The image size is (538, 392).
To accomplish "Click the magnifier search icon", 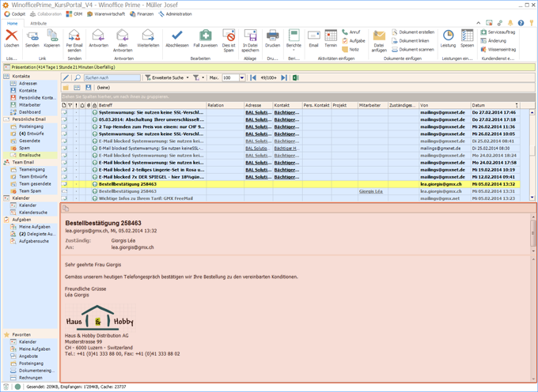I will click(78, 77).
